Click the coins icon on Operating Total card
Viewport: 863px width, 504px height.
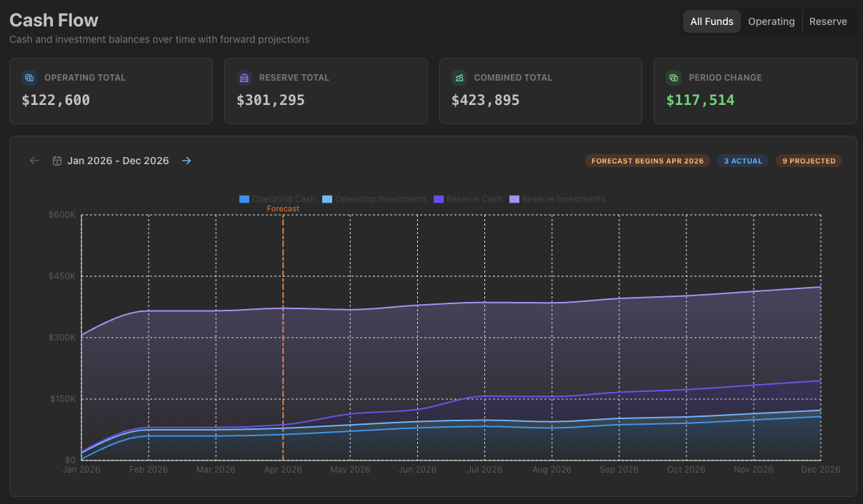[x=29, y=77]
